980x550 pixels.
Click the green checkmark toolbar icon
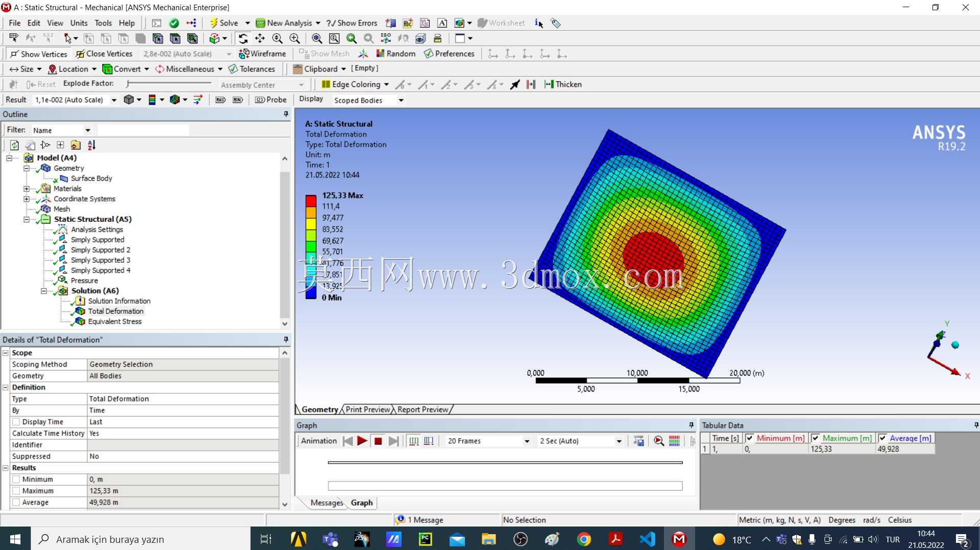174,23
